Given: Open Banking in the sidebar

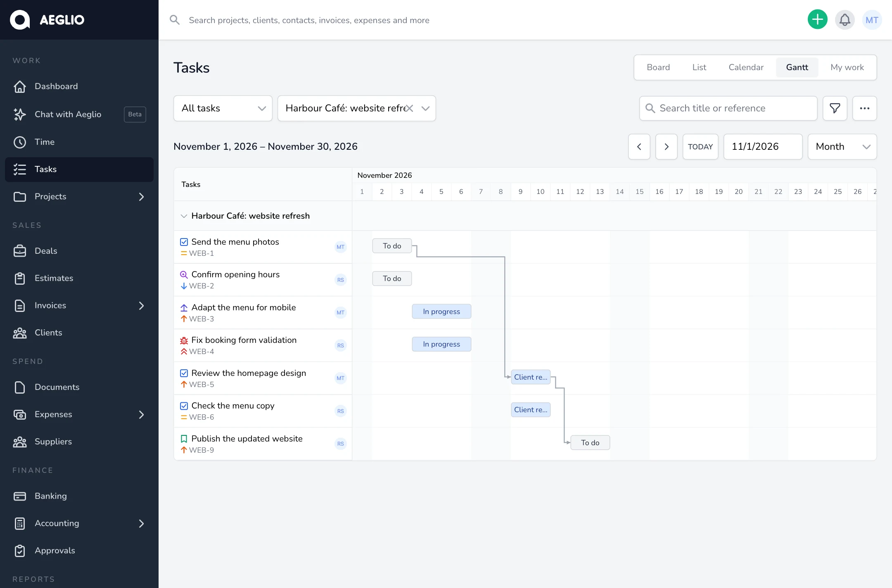Looking at the screenshot, I should pyautogui.click(x=79, y=496).
